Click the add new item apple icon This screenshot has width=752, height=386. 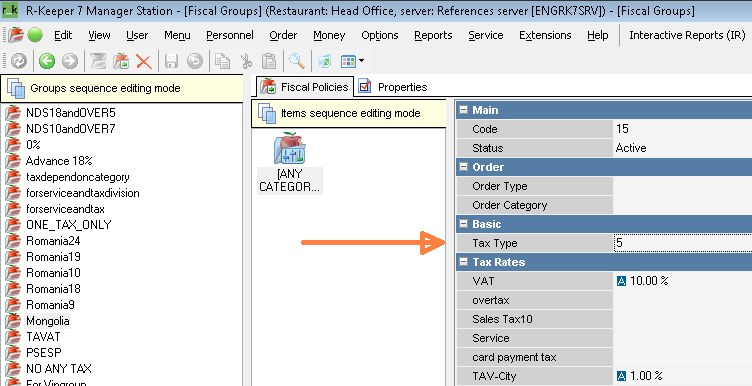[121, 61]
